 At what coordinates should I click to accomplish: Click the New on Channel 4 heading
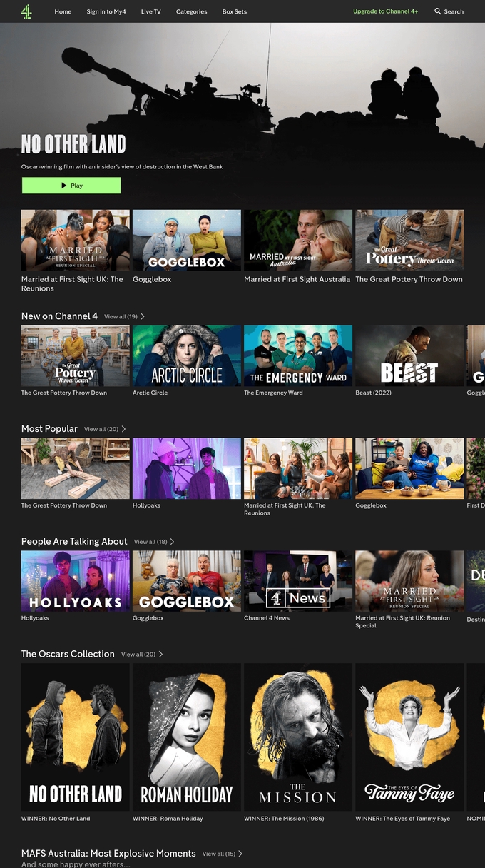tap(59, 316)
